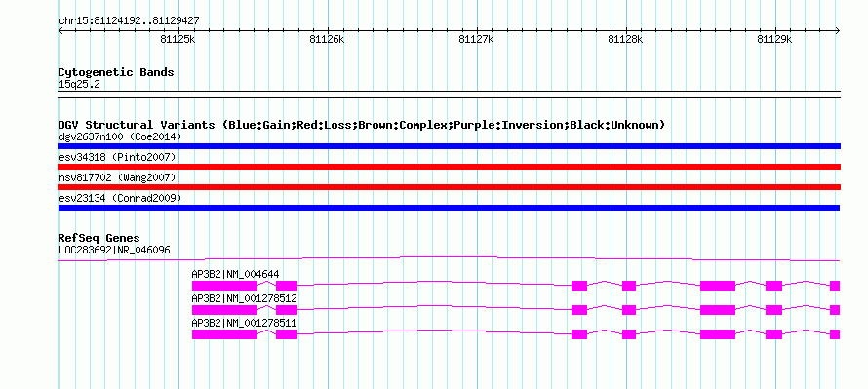Click the first large exon of AP3B2 NM_004644
868x389 pixels.
click(224, 286)
